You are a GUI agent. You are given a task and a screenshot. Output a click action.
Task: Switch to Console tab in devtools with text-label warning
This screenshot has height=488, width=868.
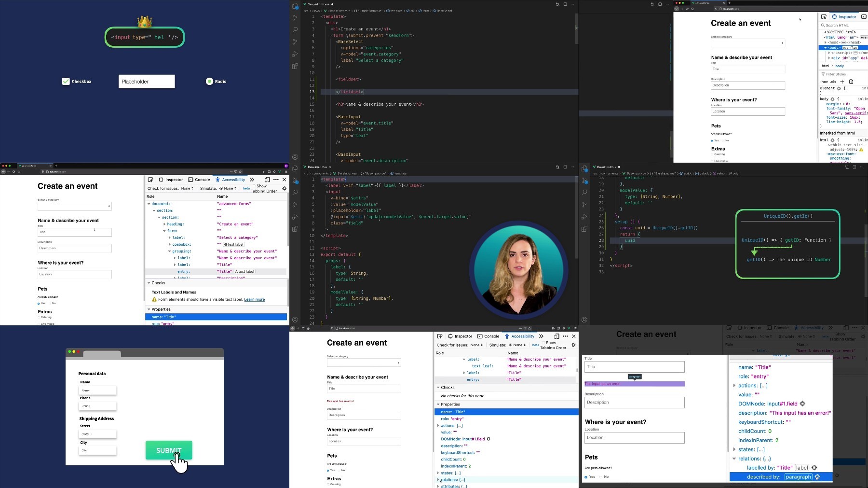tap(199, 180)
